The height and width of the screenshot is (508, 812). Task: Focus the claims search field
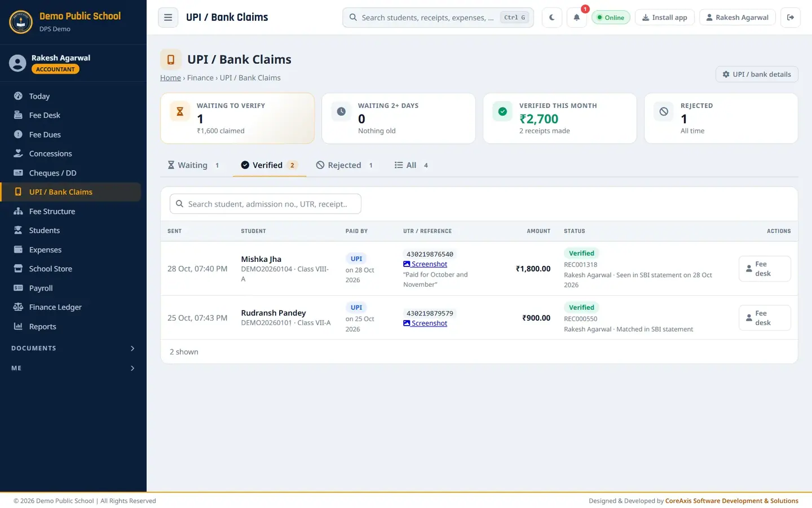click(x=266, y=204)
